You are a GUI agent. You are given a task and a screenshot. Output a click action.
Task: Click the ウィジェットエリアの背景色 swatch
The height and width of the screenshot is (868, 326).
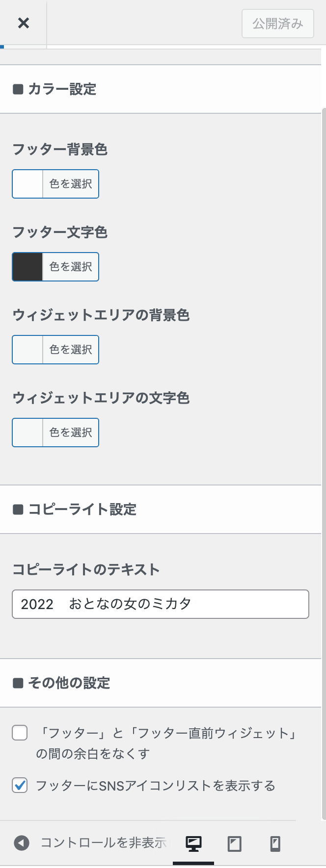(27, 350)
